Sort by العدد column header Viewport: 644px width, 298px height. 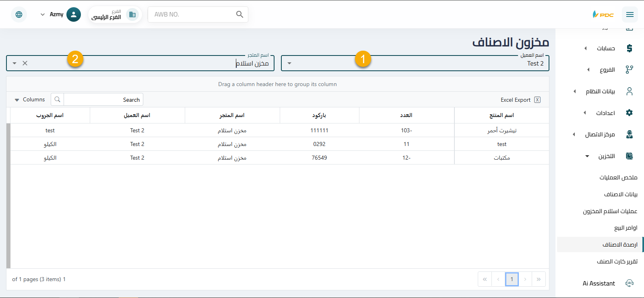407,115
